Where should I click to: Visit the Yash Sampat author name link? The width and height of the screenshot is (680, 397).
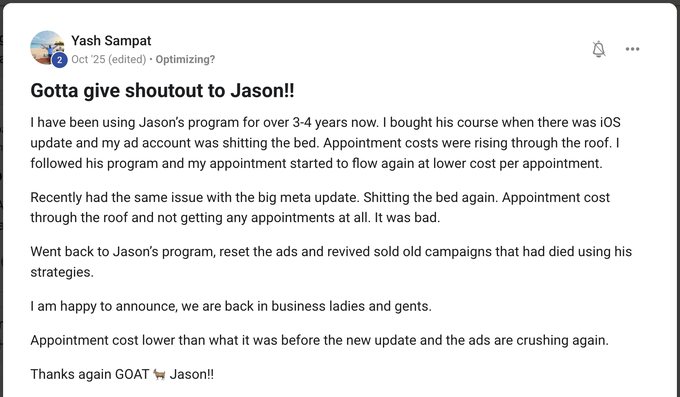point(111,40)
